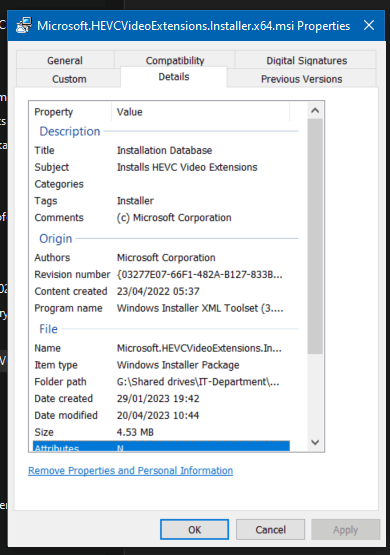The width and height of the screenshot is (390, 555).
Task: Select the Authors value 'Microsoft Corporation'
Action: [x=166, y=257]
